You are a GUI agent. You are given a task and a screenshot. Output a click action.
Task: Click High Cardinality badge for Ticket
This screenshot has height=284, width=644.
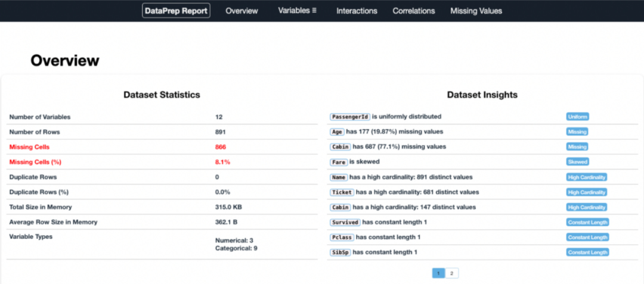587,192
